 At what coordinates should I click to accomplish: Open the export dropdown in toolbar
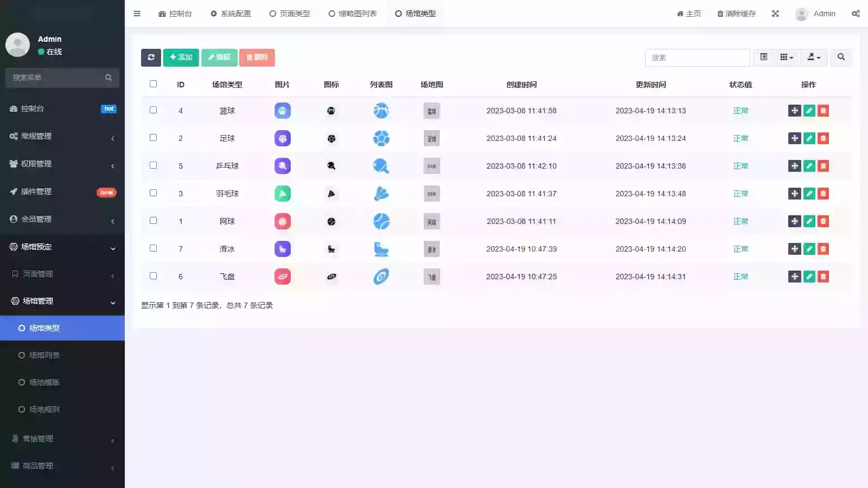pyautogui.click(x=813, y=57)
